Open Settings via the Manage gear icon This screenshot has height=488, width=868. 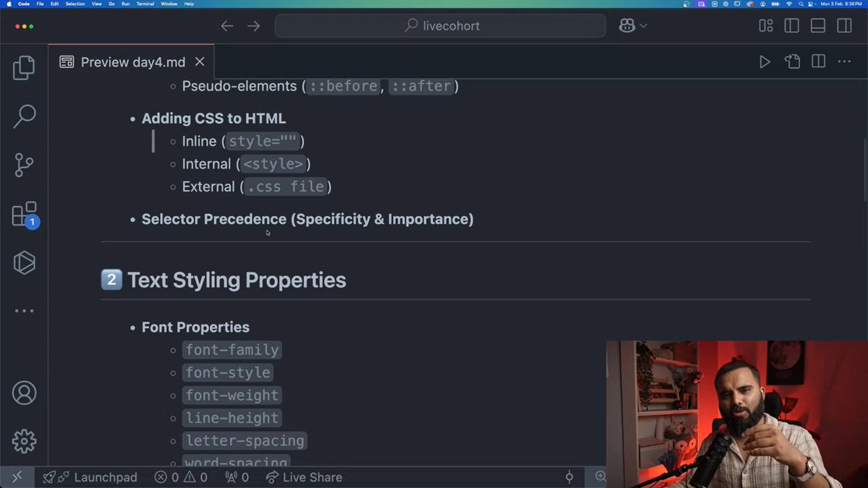(24, 441)
